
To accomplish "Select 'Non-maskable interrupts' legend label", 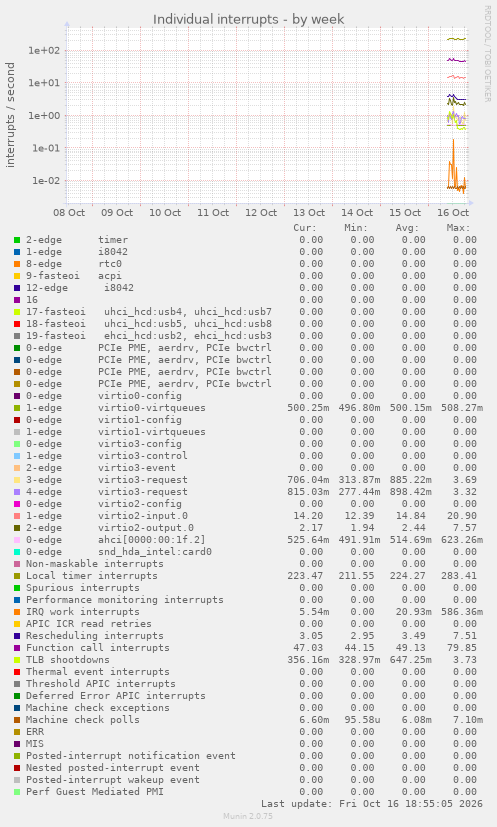I will [x=95, y=564].
